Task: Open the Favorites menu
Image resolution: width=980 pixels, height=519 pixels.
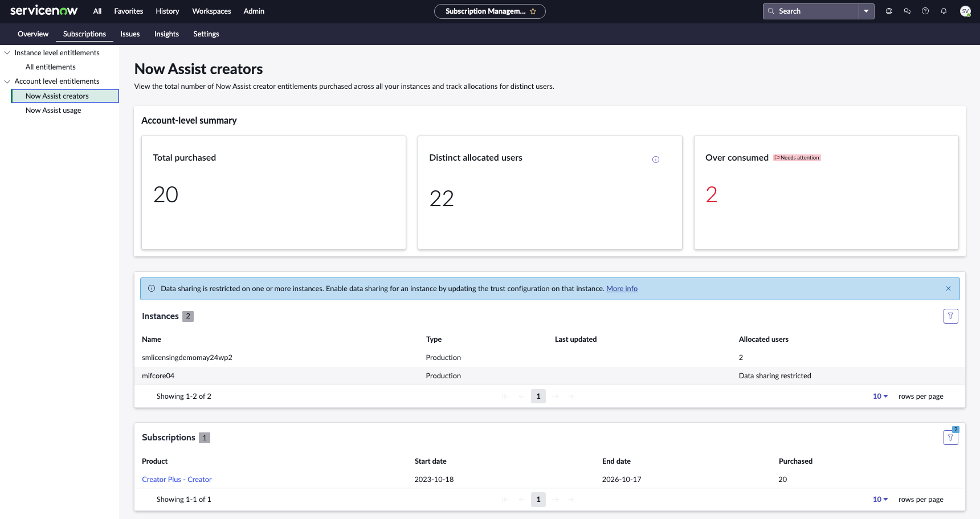Action: click(x=129, y=11)
